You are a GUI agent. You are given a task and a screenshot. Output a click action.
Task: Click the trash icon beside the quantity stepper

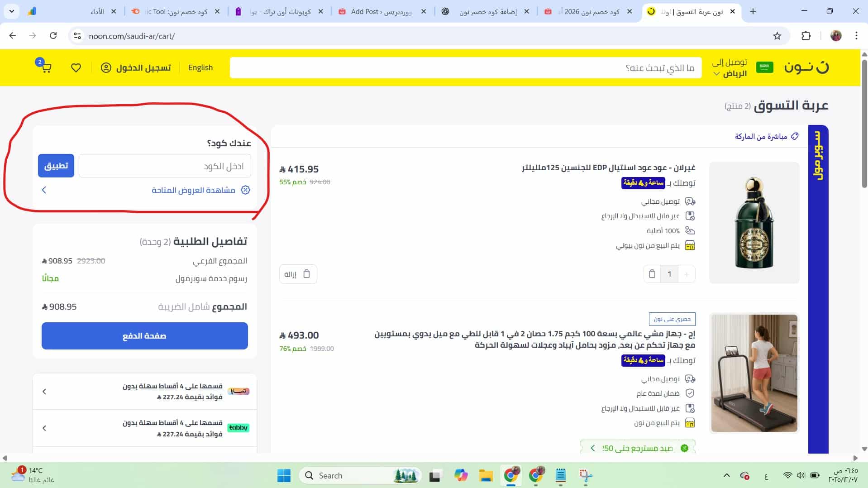pyautogui.click(x=652, y=274)
